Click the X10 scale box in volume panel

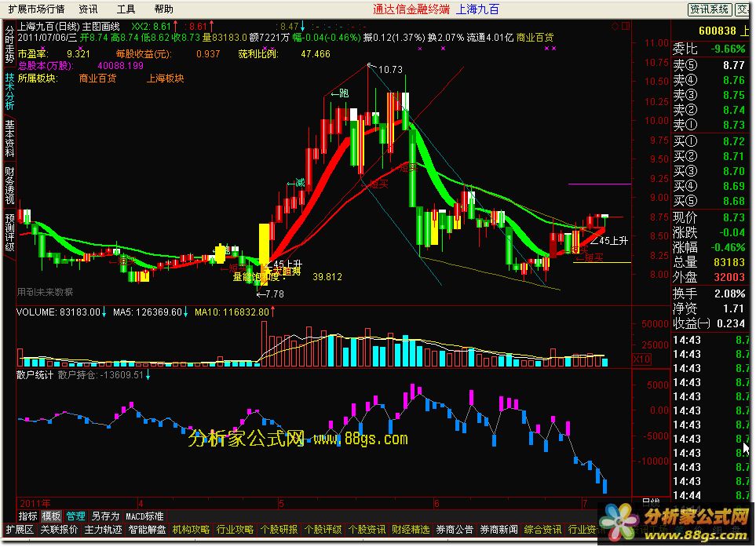click(641, 359)
